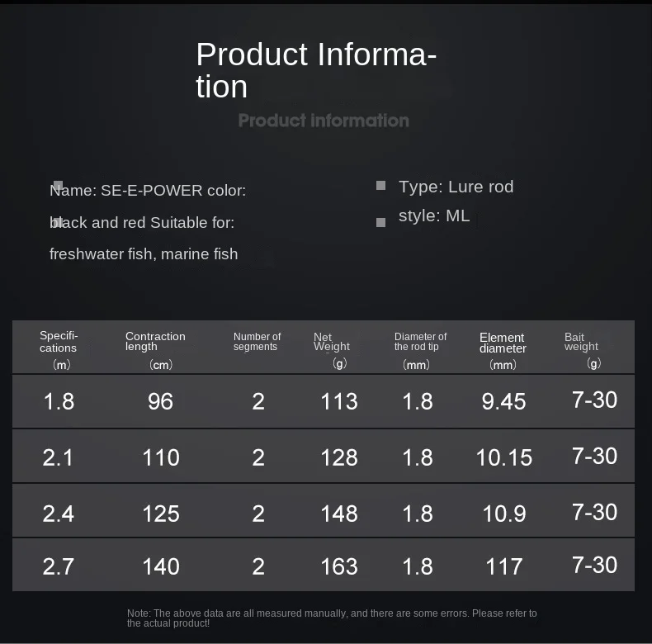652x644 pixels.
Task: Select the Bait weight column header
Action: tap(583, 348)
